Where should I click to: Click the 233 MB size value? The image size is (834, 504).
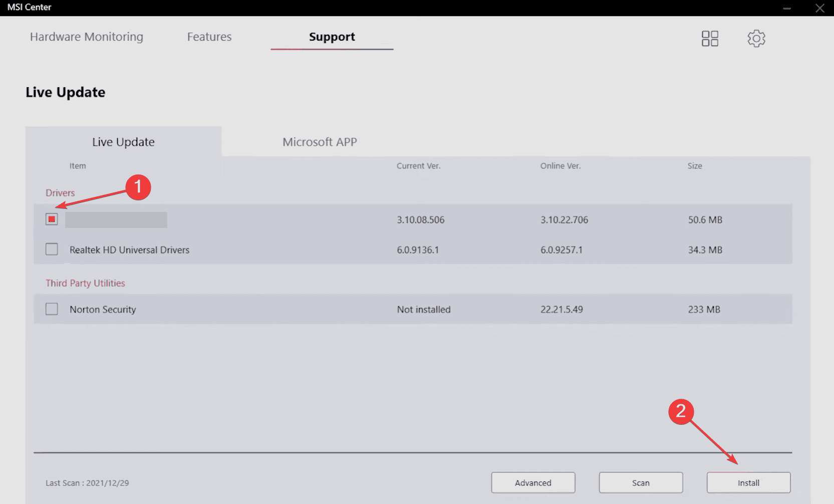(x=704, y=310)
